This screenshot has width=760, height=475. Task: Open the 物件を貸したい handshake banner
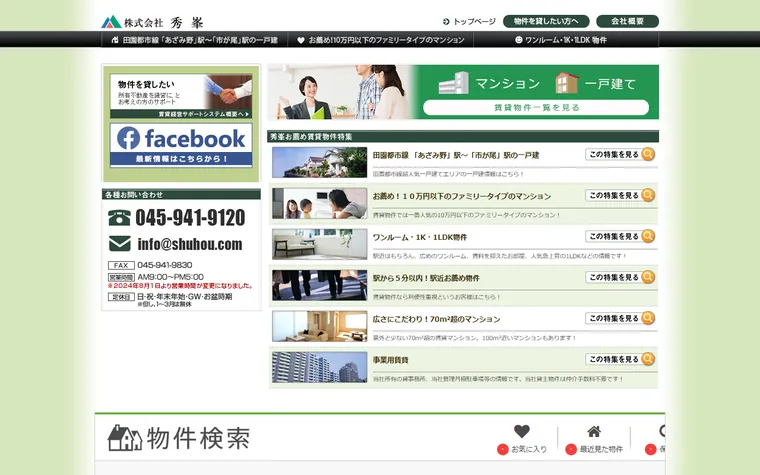click(181, 96)
